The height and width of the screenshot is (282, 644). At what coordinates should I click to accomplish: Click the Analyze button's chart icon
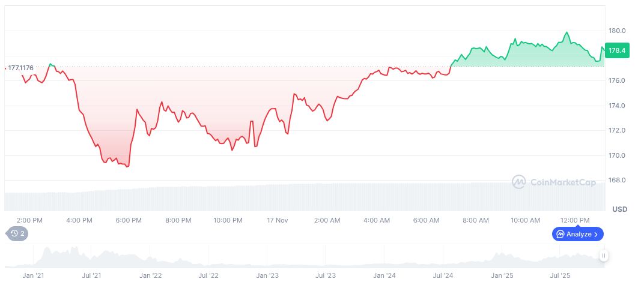560,234
